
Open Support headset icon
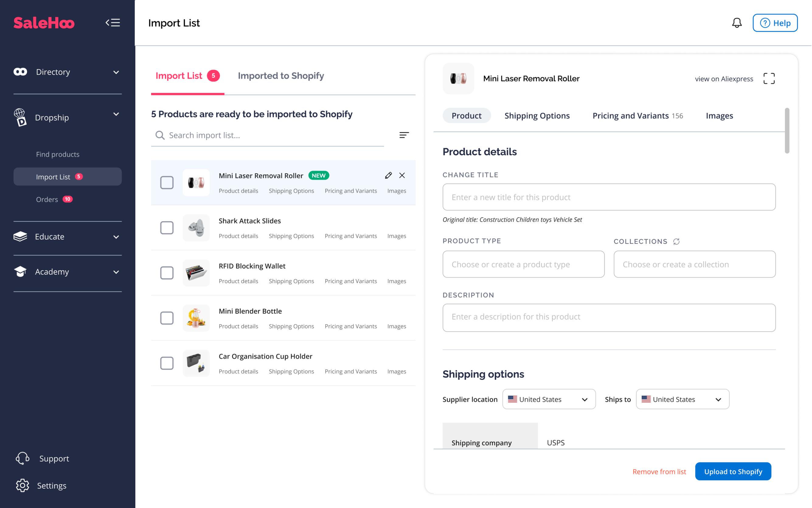[x=23, y=458]
